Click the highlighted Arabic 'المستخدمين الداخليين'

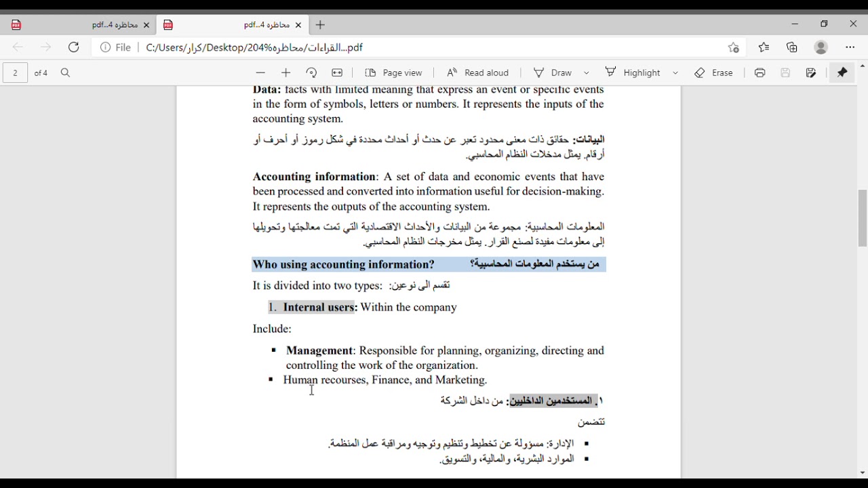[x=551, y=401]
